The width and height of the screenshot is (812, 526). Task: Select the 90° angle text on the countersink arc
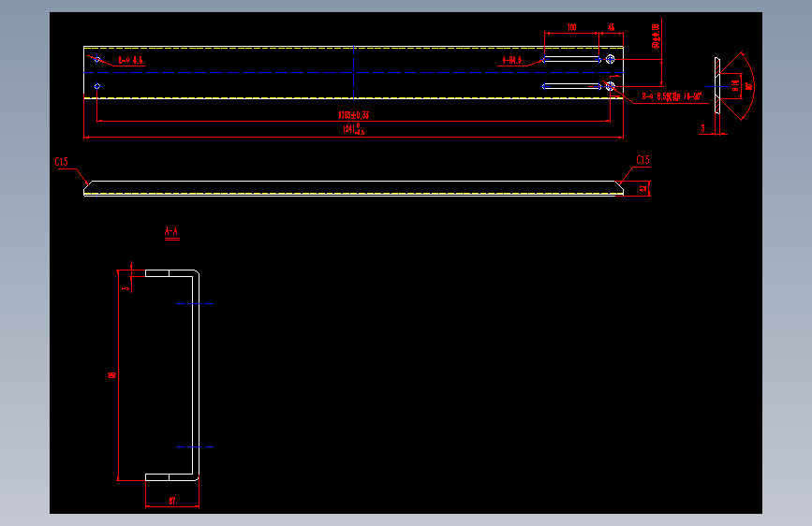point(748,86)
